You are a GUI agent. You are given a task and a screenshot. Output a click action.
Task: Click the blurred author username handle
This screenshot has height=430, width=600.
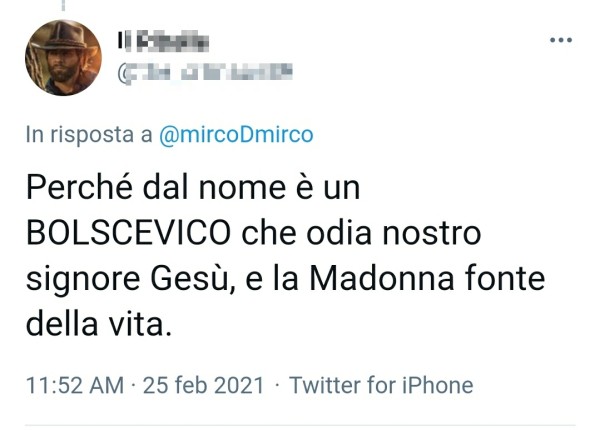(x=206, y=71)
